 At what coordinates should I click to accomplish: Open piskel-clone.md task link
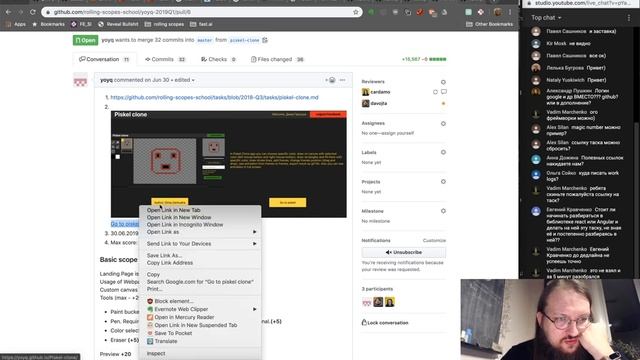(214, 98)
